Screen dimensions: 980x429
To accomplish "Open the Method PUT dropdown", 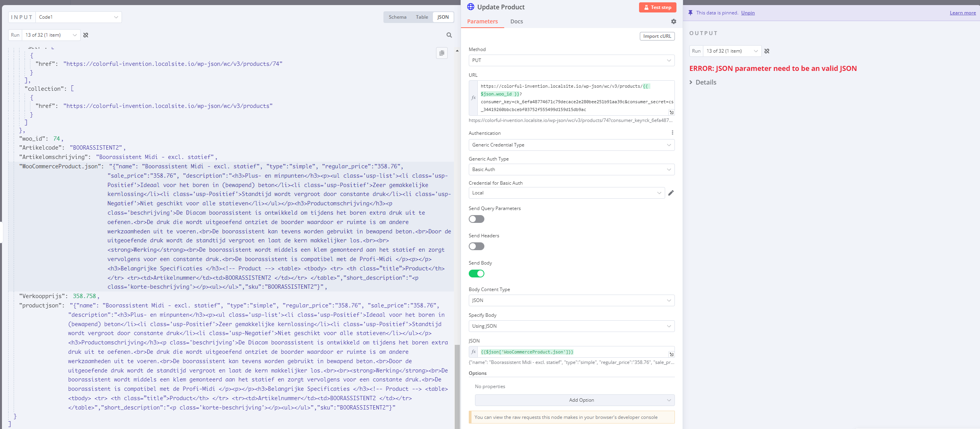I will pyautogui.click(x=571, y=60).
